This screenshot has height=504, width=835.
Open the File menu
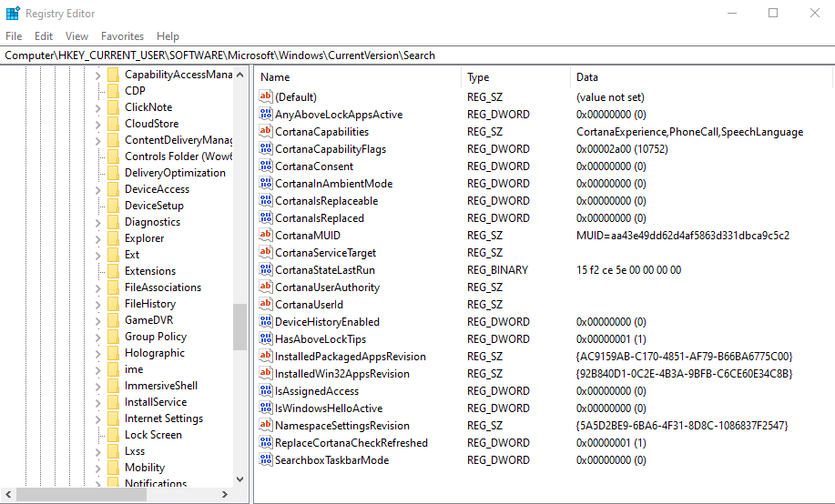pyautogui.click(x=14, y=36)
